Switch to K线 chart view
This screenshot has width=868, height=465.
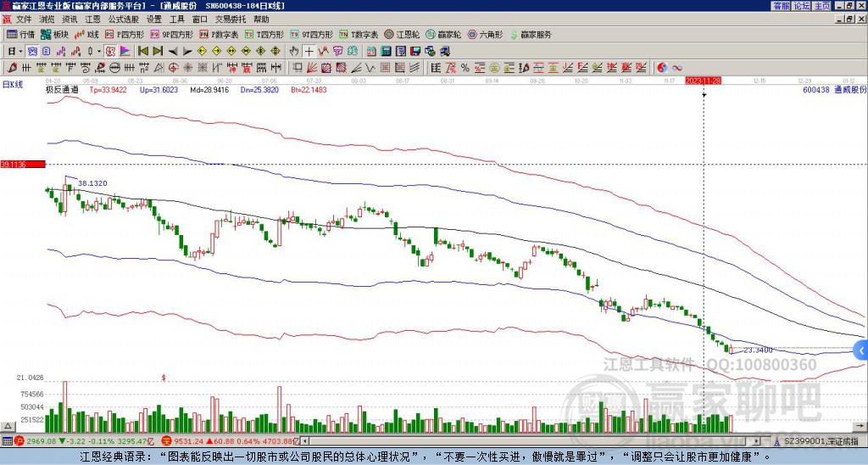(86, 34)
